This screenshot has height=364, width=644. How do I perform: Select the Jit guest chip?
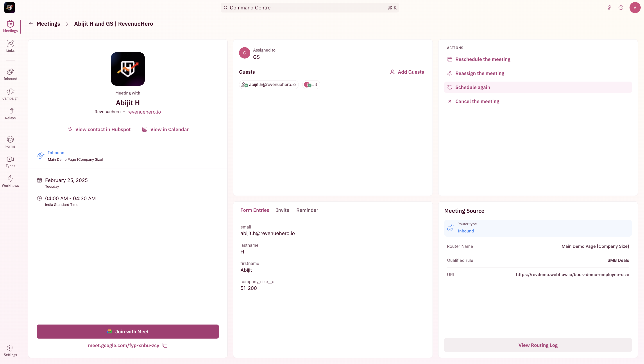[x=311, y=84]
